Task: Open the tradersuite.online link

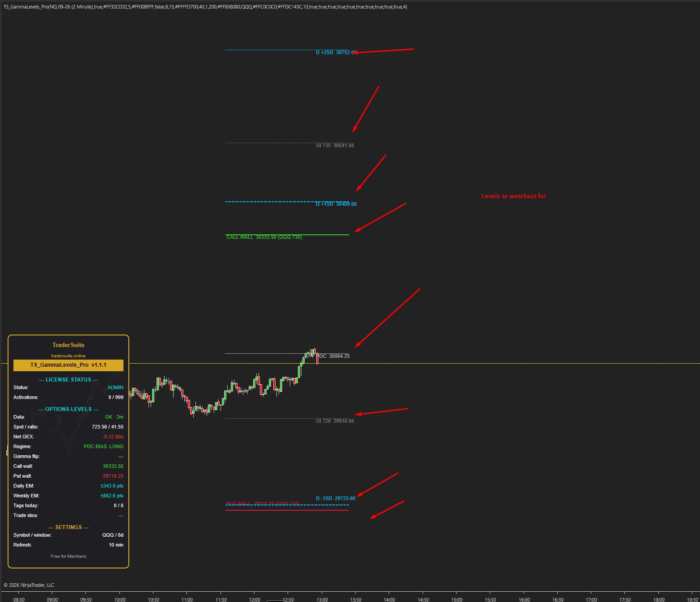Action: [x=68, y=356]
